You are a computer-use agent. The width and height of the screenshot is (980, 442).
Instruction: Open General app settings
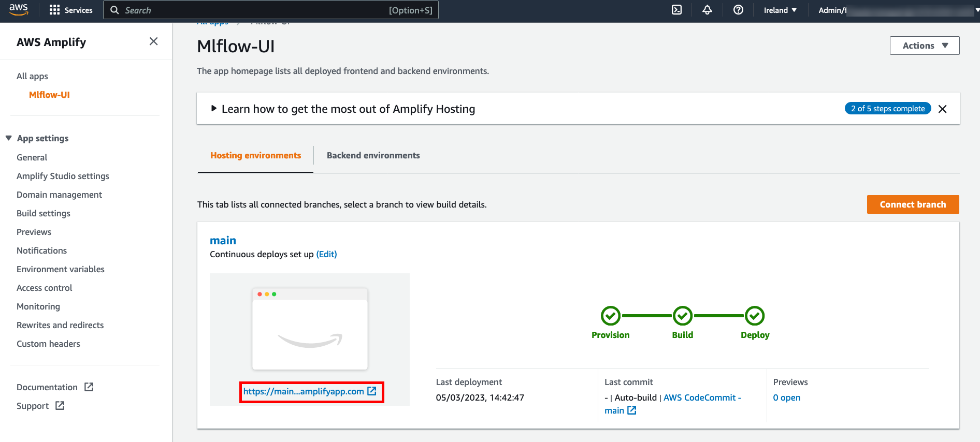tap(32, 157)
